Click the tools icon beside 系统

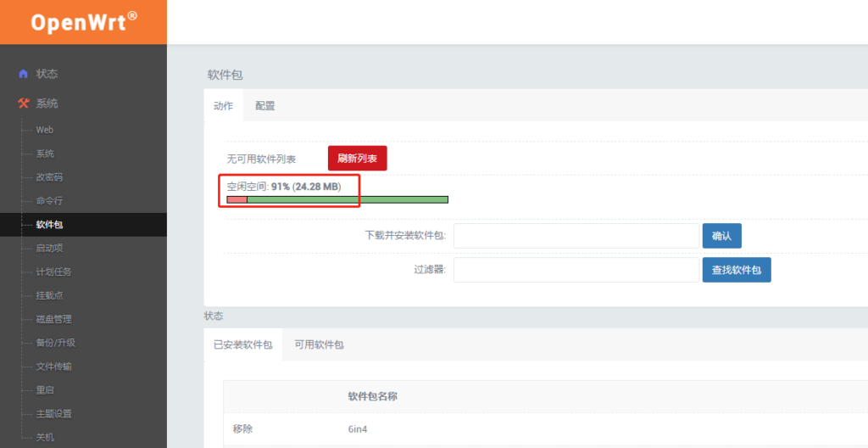[x=23, y=104]
